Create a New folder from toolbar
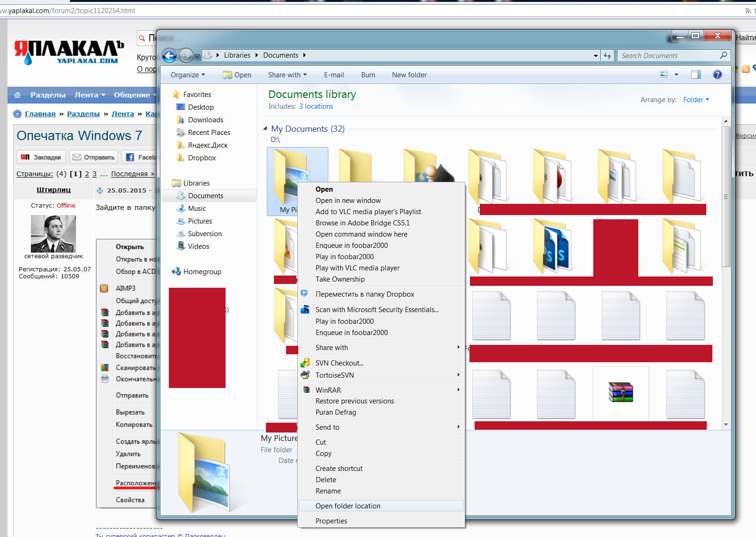 click(409, 75)
